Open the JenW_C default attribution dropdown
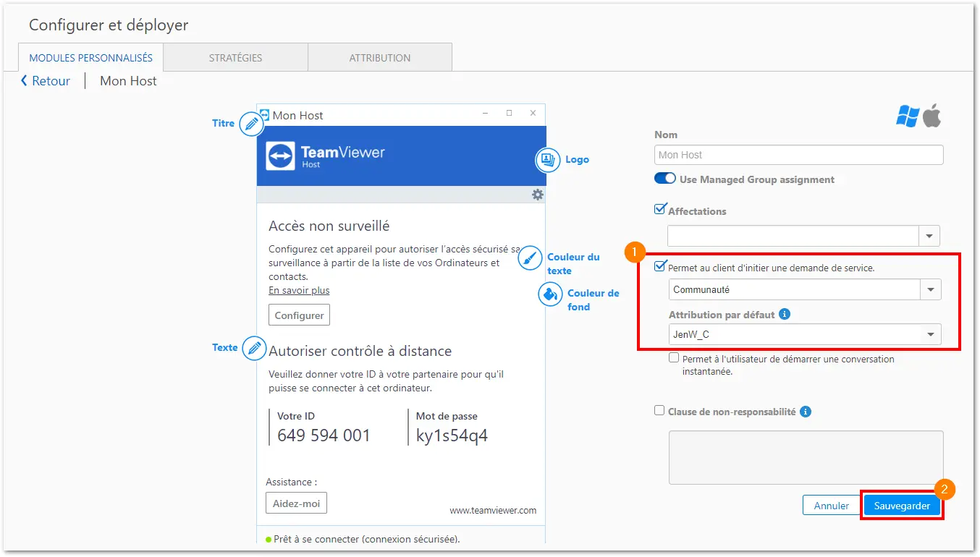 tap(805, 334)
